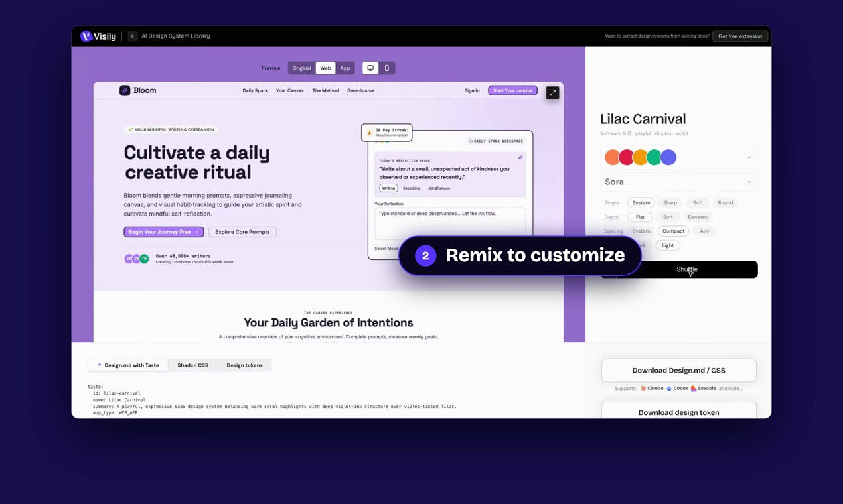Click clock icon beside Daily Spark Workspace
The image size is (843, 504).
(x=471, y=141)
